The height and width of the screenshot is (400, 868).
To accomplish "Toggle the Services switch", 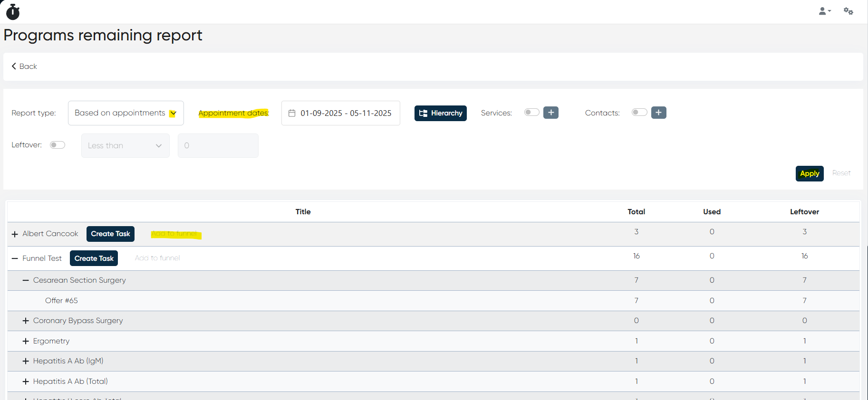I will click(531, 113).
